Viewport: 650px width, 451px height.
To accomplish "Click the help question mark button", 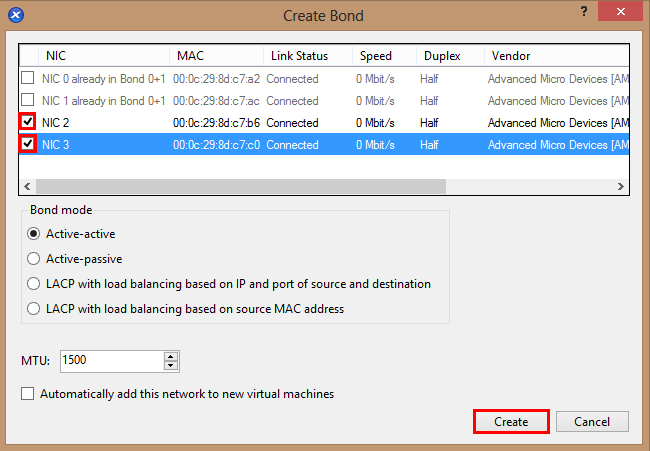I will 583,10.
